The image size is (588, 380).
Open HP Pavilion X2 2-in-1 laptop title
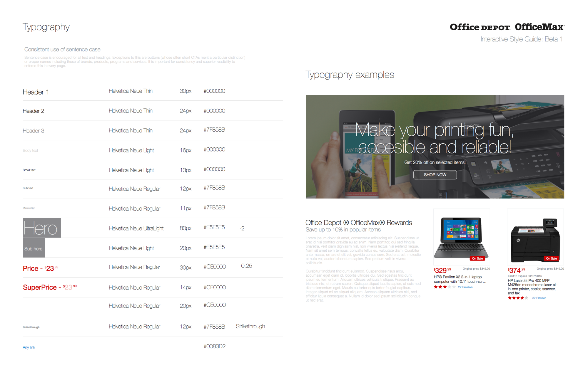pos(460,279)
